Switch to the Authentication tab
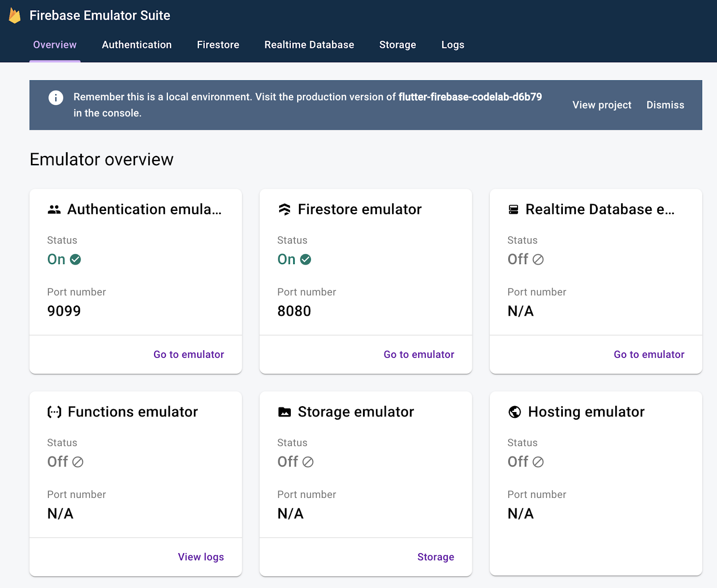The image size is (717, 588). (x=137, y=45)
